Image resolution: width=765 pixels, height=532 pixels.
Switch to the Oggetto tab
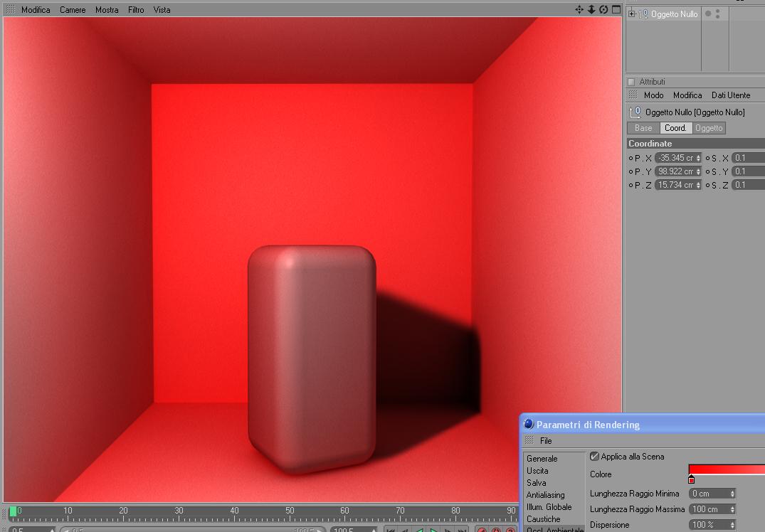tap(709, 128)
